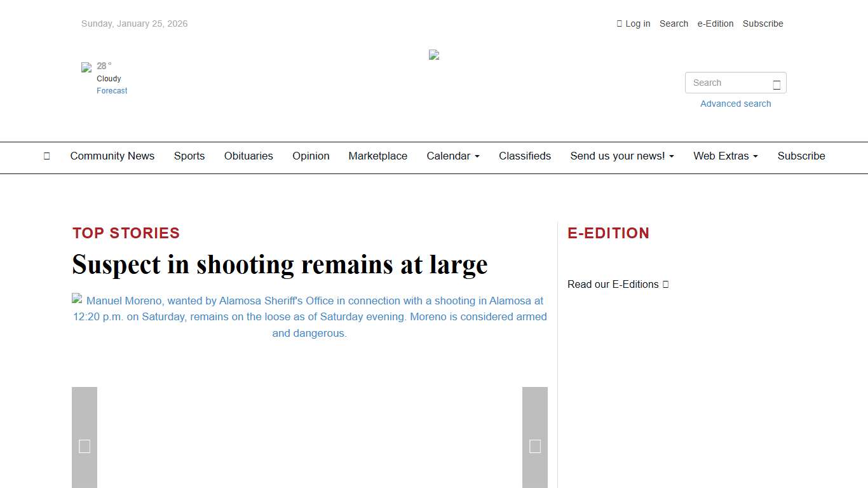Click the Advanced search link

click(x=735, y=104)
